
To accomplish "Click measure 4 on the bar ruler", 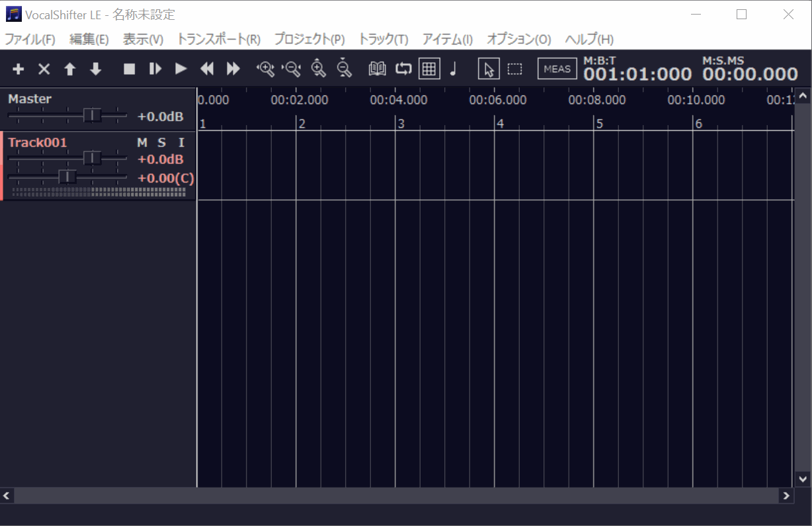I will click(x=500, y=124).
